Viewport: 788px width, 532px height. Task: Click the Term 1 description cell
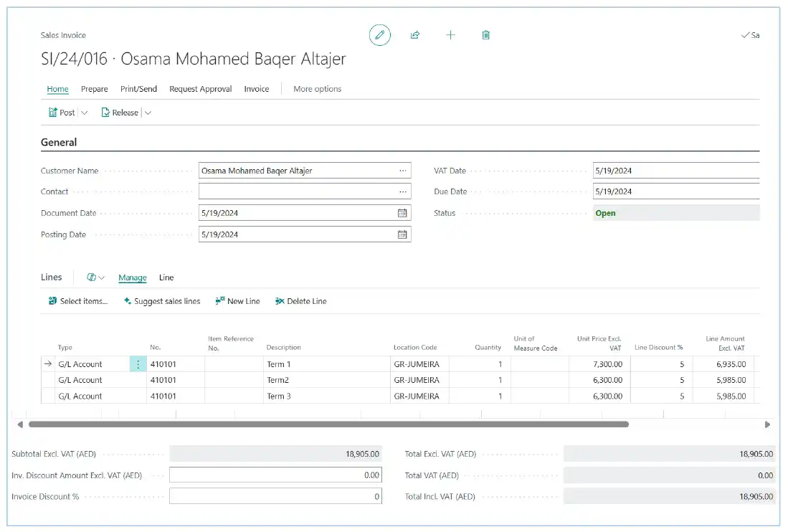coord(327,364)
